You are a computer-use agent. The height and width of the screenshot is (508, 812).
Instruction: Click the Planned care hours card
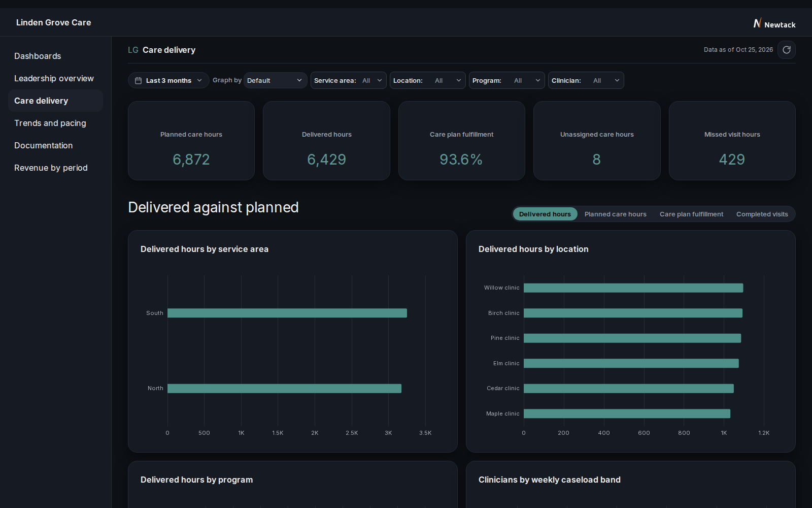tap(191, 141)
